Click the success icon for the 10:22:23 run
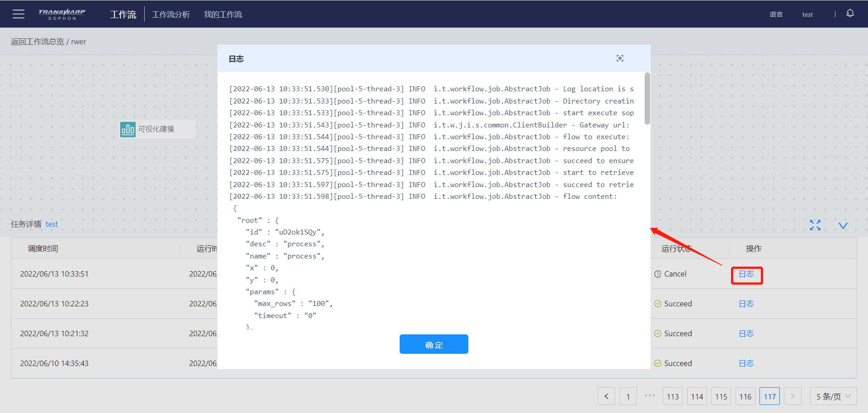Image resolution: width=868 pixels, height=413 pixels. (658, 304)
